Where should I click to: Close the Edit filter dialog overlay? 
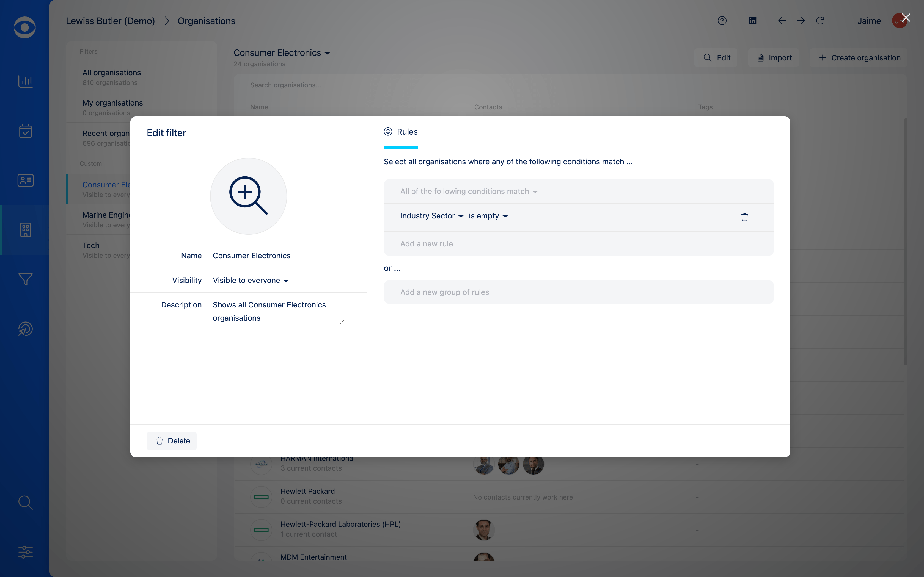[906, 18]
